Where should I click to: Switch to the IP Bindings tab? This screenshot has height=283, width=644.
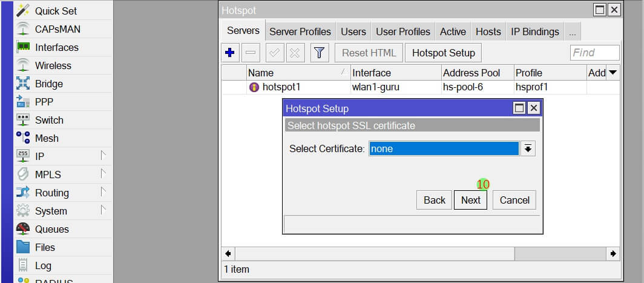coord(534,32)
